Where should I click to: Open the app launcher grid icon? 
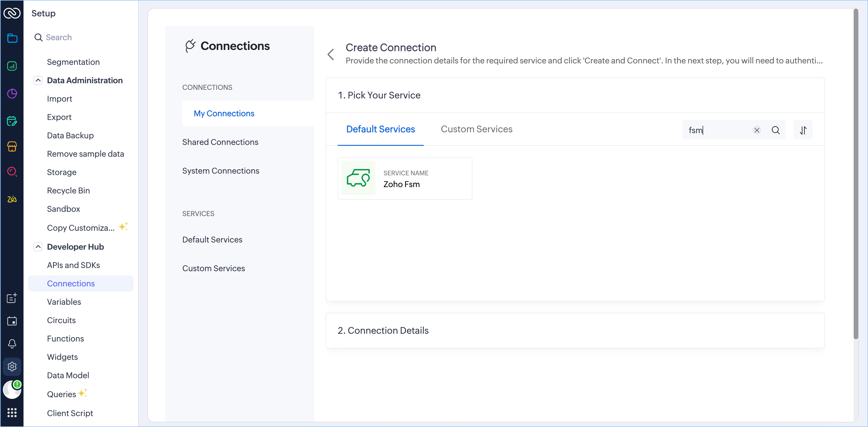tap(12, 412)
